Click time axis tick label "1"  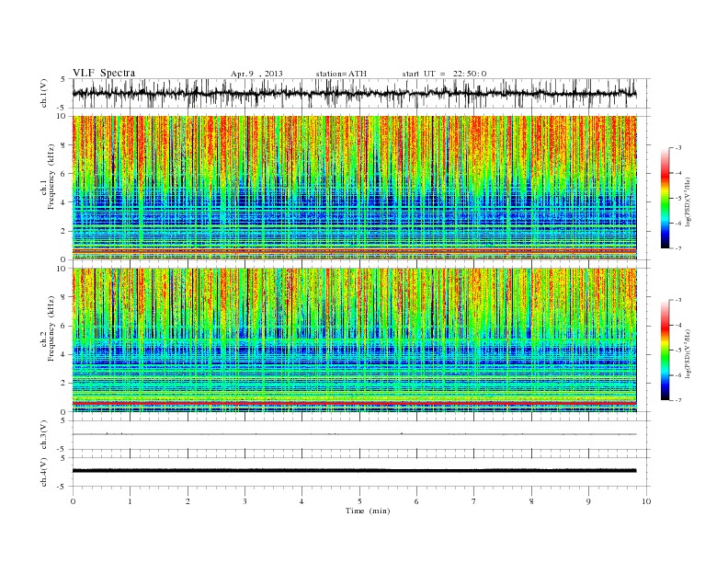point(130,501)
